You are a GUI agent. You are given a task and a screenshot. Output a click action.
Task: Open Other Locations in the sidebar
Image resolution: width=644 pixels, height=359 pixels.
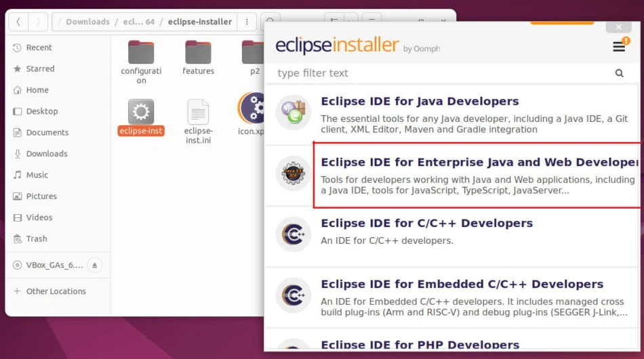(56, 291)
